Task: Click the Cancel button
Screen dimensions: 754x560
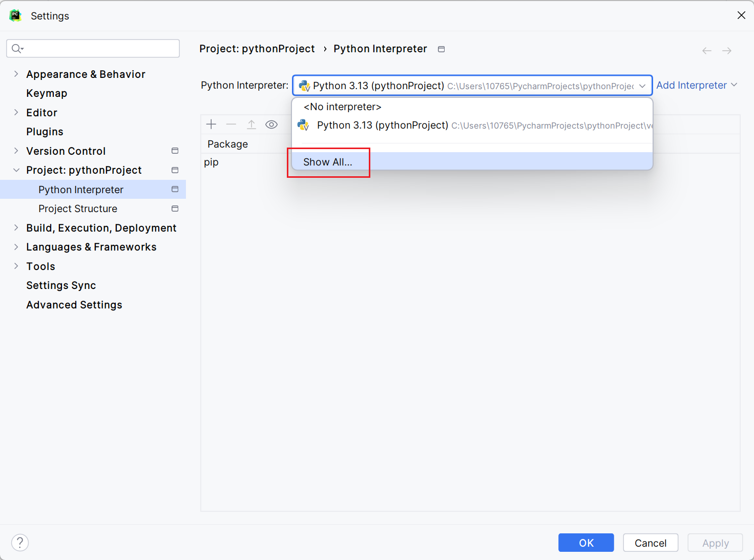Action: click(x=651, y=543)
